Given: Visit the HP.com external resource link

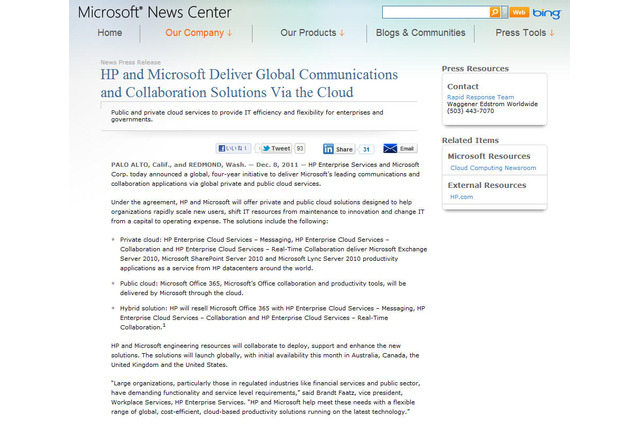Looking at the screenshot, I should click(462, 197).
